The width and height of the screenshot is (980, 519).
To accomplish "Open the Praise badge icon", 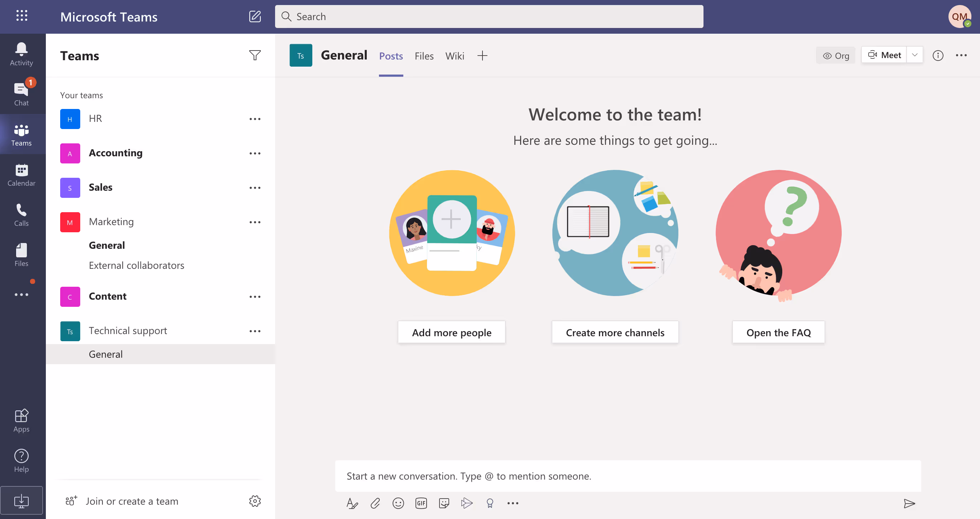I will (490, 503).
